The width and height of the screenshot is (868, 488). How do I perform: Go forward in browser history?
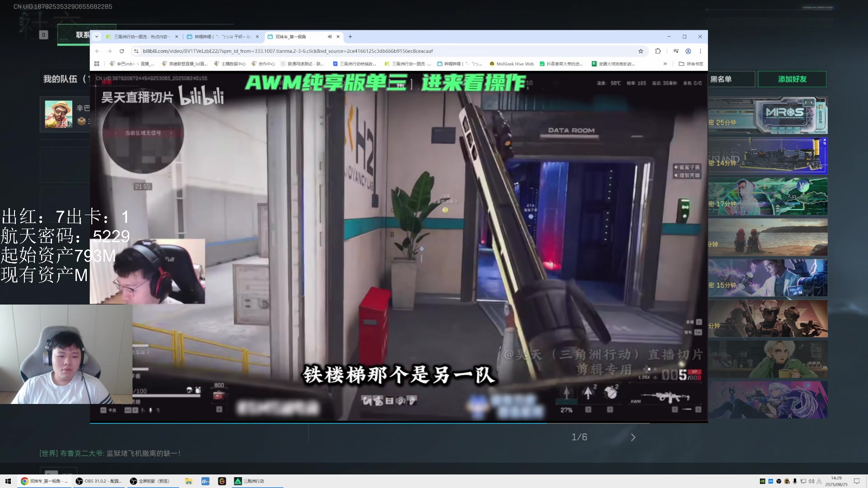pos(109,51)
